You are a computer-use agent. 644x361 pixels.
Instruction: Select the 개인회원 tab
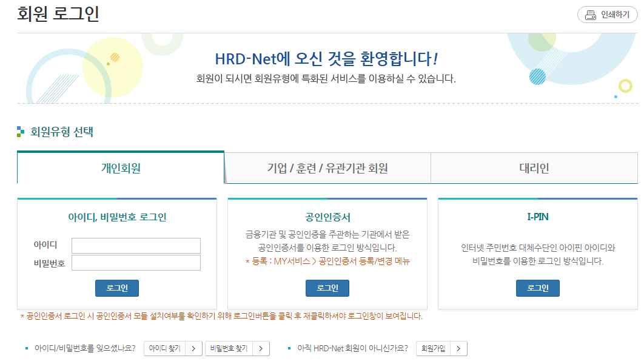pyautogui.click(x=121, y=167)
